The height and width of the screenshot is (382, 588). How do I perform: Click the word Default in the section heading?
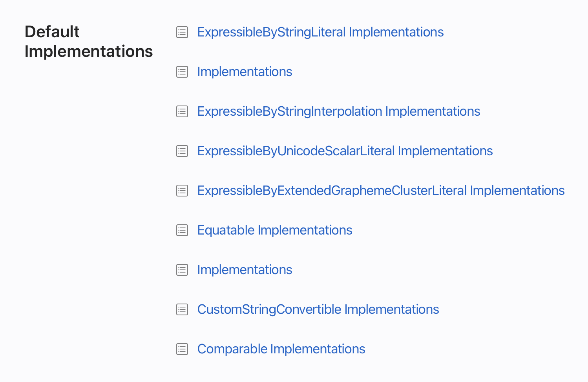(x=52, y=32)
